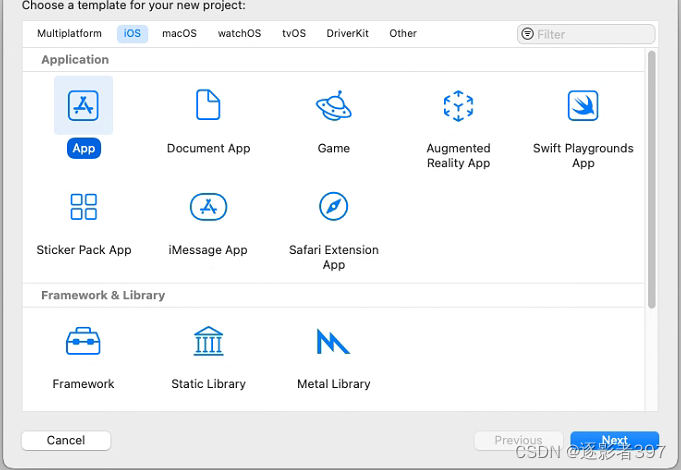Switch to the macOS tab
Screen dimensions: 681x470
click(179, 33)
